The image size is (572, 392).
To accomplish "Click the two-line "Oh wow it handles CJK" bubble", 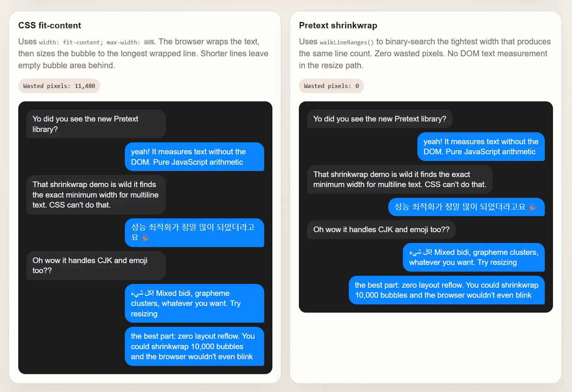I will tap(96, 265).
